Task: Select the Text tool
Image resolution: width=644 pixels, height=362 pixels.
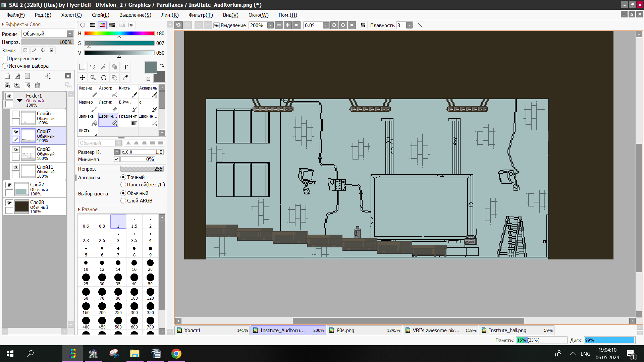Action: pyautogui.click(x=125, y=67)
